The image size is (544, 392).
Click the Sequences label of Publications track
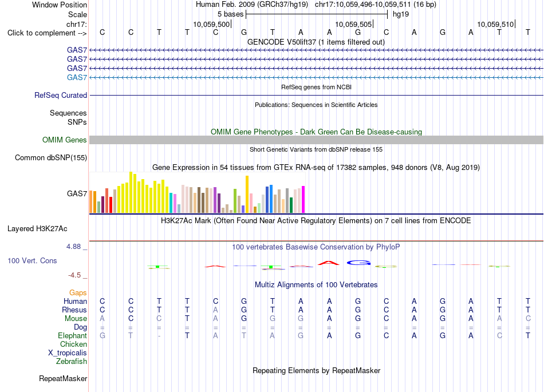tap(68, 113)
